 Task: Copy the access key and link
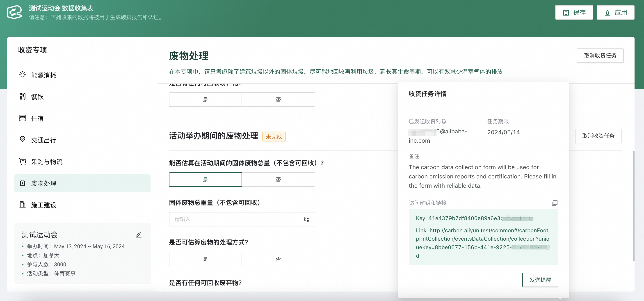[555, 203]
